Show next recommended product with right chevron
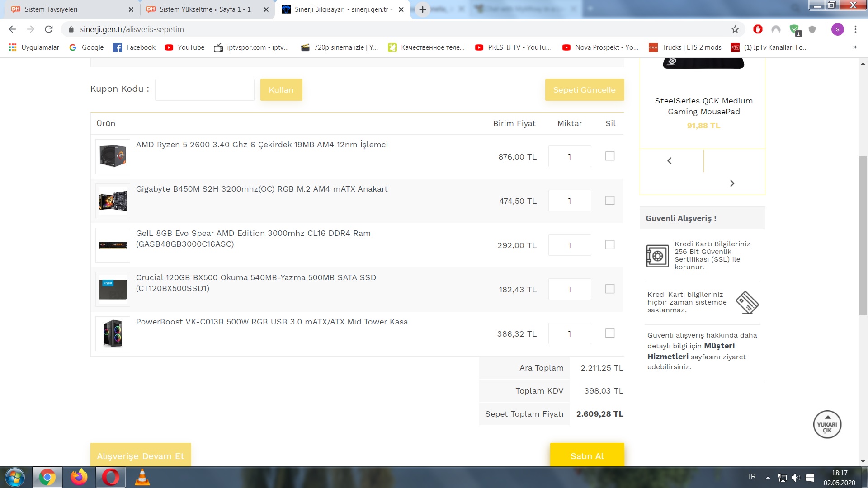This screenshot has height=488, width=868. coord(732,183)
